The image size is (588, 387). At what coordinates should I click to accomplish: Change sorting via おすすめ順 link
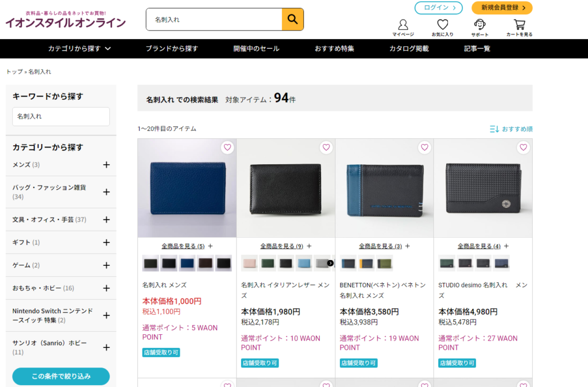point(517,129)
